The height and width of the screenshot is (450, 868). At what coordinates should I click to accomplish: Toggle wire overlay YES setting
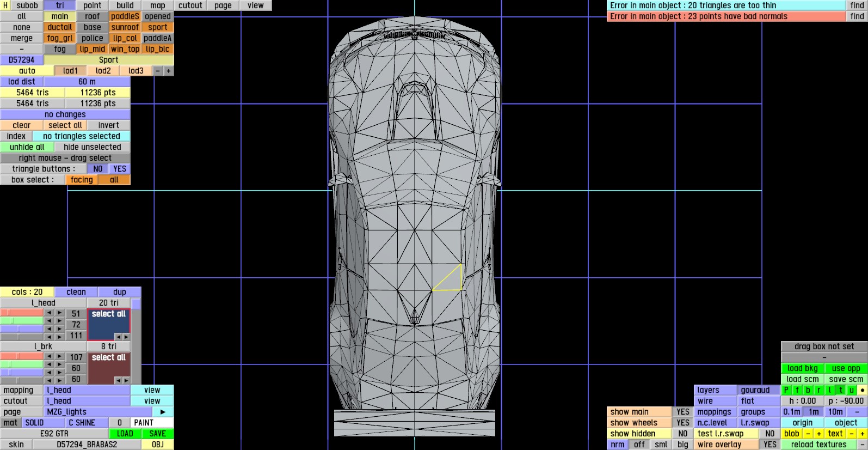(x=770, y=445)
